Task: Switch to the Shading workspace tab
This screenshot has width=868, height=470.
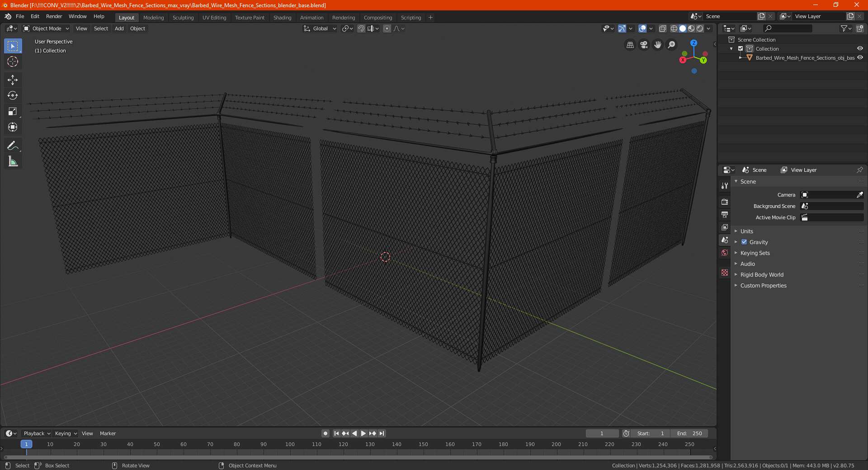Action: pyautogui.click(x=282, y=18)
